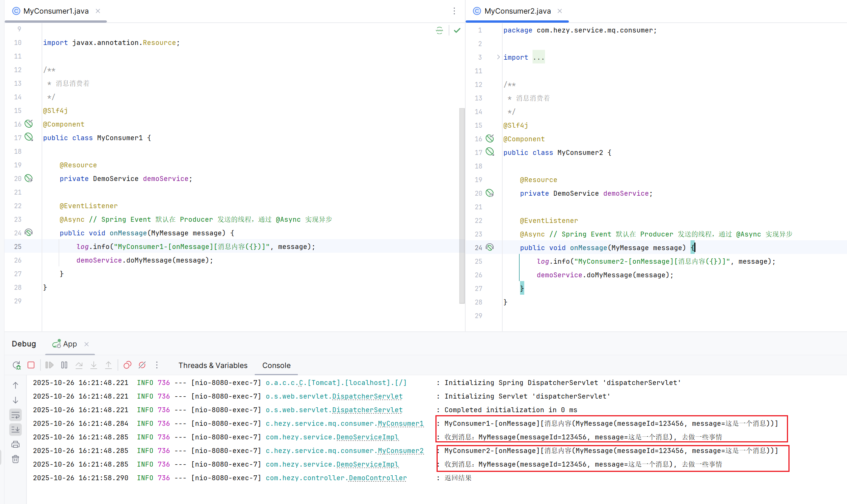The image size is (847, 504).
Task: Toggle soft-wrap in console
Action: [15, 415]
